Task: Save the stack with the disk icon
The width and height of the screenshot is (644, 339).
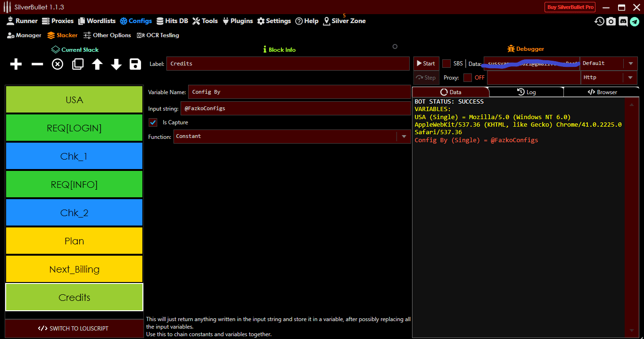Action: coord(135,64)
